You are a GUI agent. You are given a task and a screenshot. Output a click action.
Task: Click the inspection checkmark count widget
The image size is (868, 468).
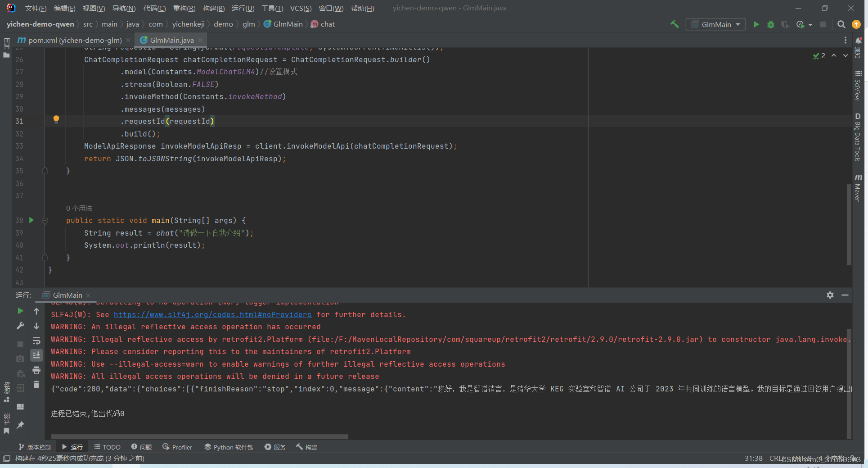click(x=819, y=55)
